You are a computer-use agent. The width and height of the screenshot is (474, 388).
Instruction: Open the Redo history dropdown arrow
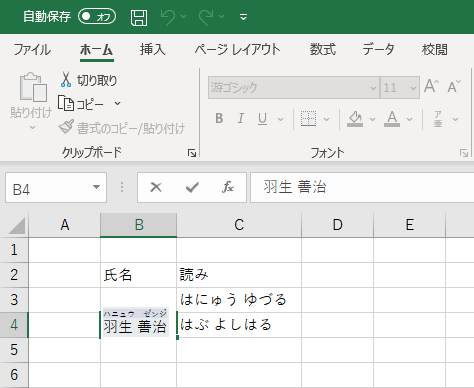click(222, 17)
